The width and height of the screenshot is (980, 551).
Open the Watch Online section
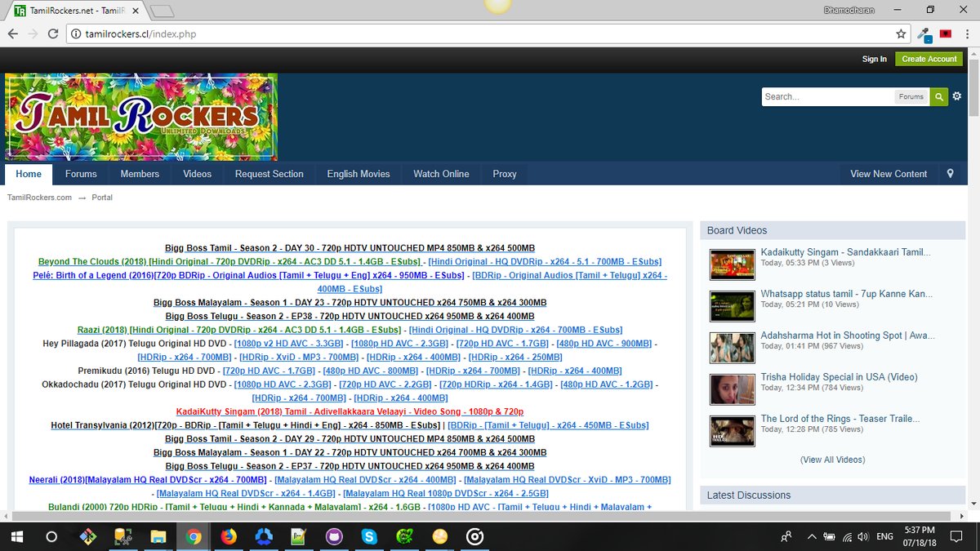(x=441, y=173)
